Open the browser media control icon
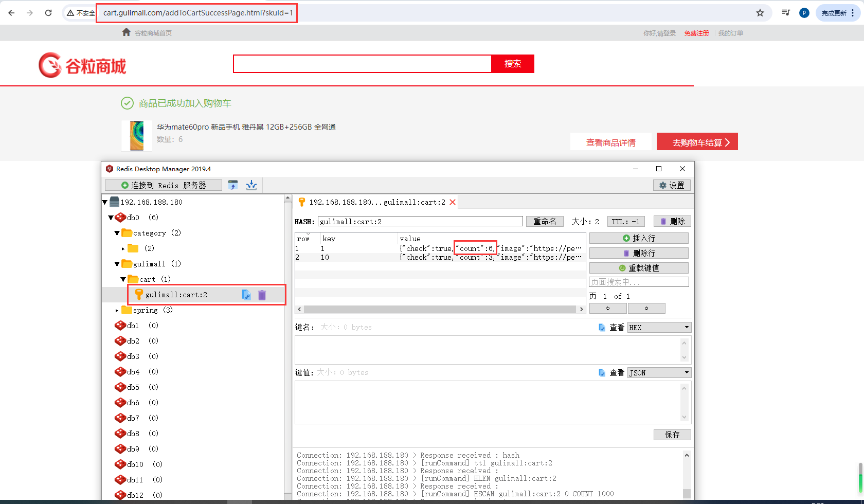This screenshot has width=864, height=504. (786, 13)
